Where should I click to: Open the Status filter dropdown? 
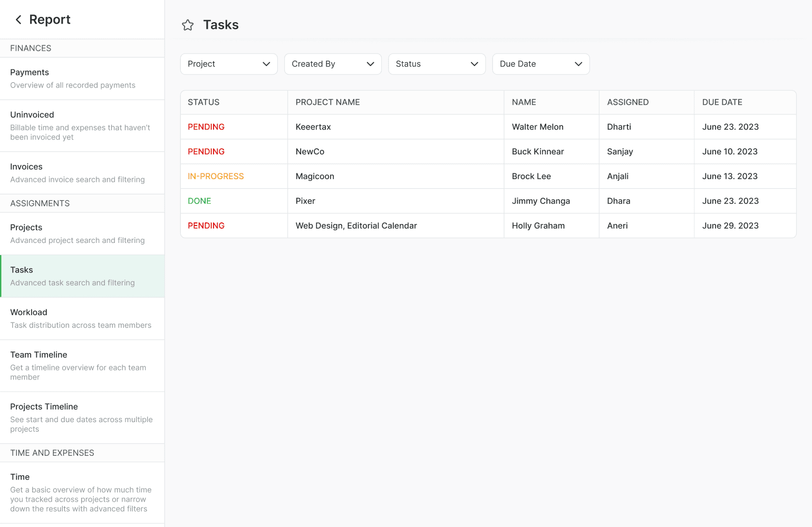[x=436, y=64]
